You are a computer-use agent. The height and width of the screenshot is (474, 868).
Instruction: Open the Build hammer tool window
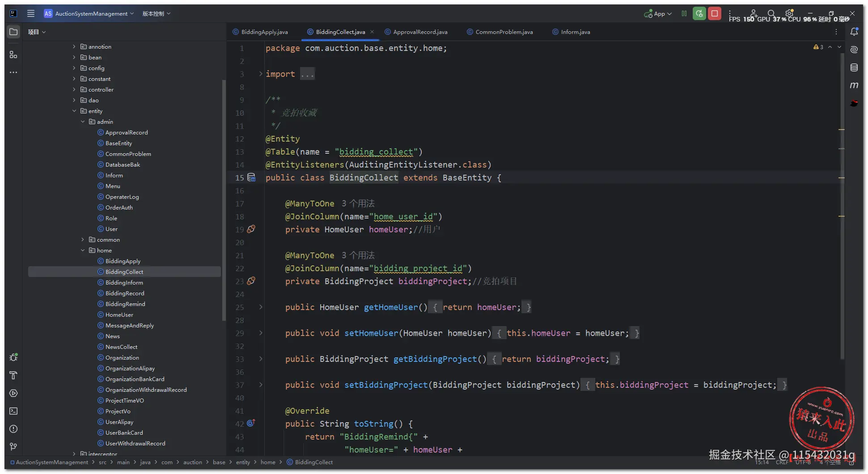tap(13, 375)
